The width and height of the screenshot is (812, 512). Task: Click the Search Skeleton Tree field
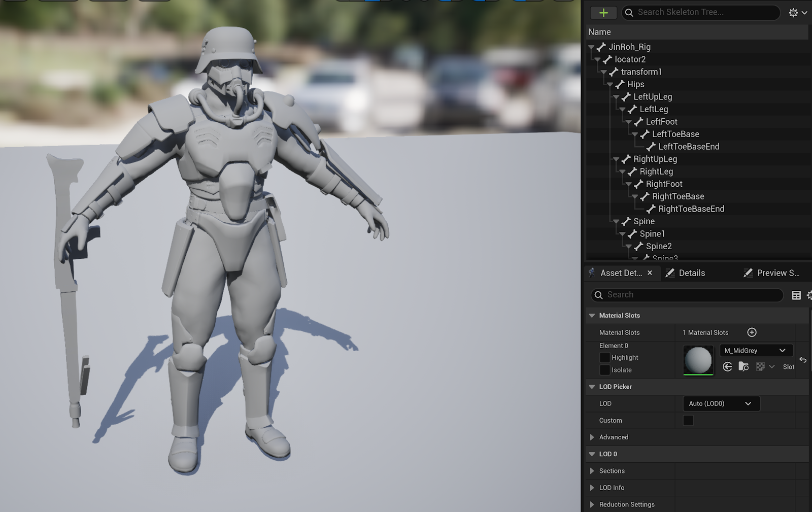701,13
